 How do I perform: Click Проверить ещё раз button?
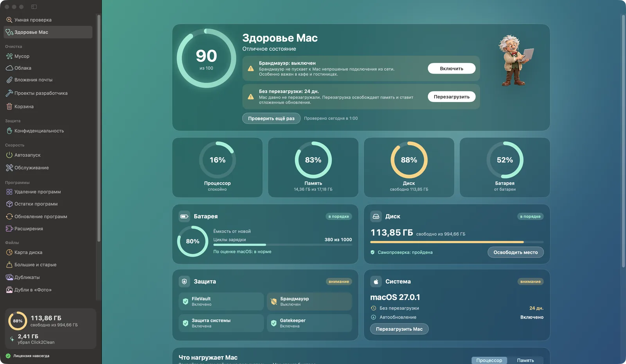pos(271,118)
